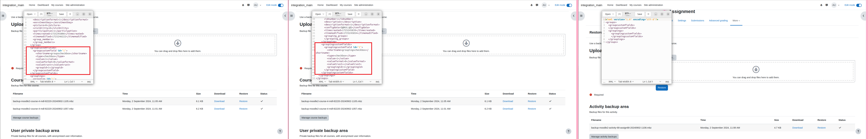Download 1057.mbz backup in middle page
868x139 pixels.
click(x=508, y=109)
